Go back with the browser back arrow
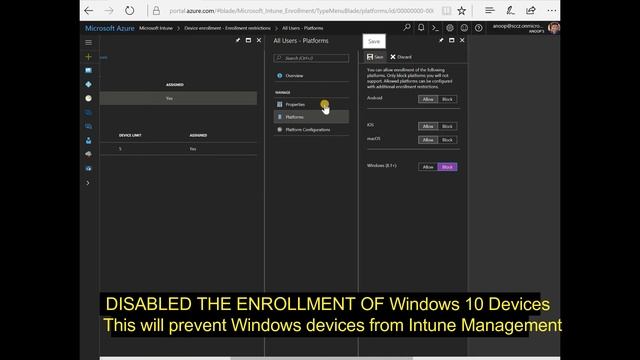Viewport: 640px width, 360px height. [x=89, y=11]
